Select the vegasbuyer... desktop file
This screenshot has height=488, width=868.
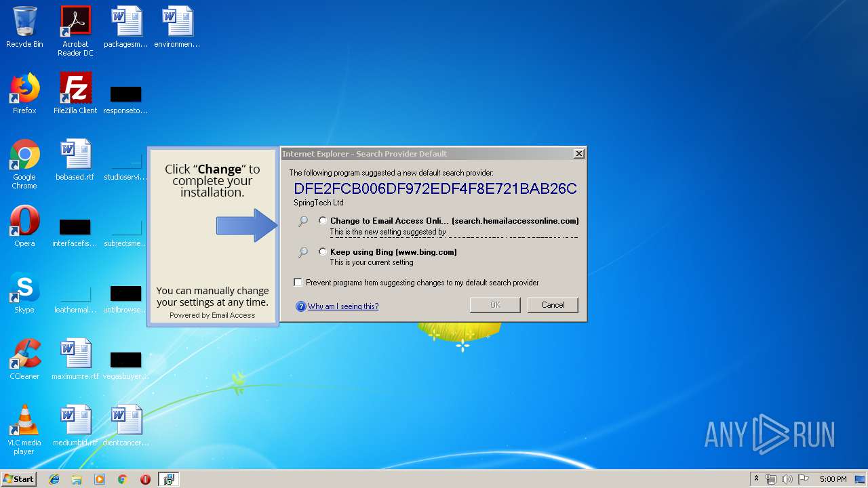(x=126, y=366)
